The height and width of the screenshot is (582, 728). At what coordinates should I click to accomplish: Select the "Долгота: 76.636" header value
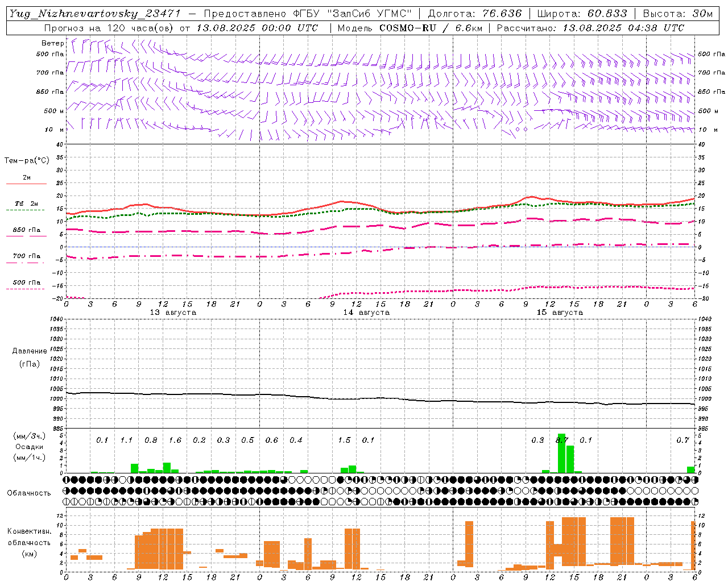tap(474, 14)
